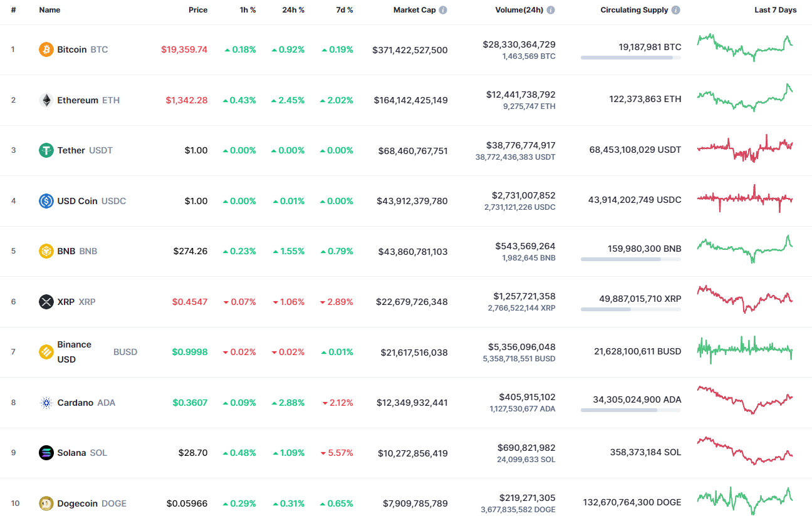
Task: Click Bitcoin's market cap $371,422,527,500
Action: tap(410, 49)
